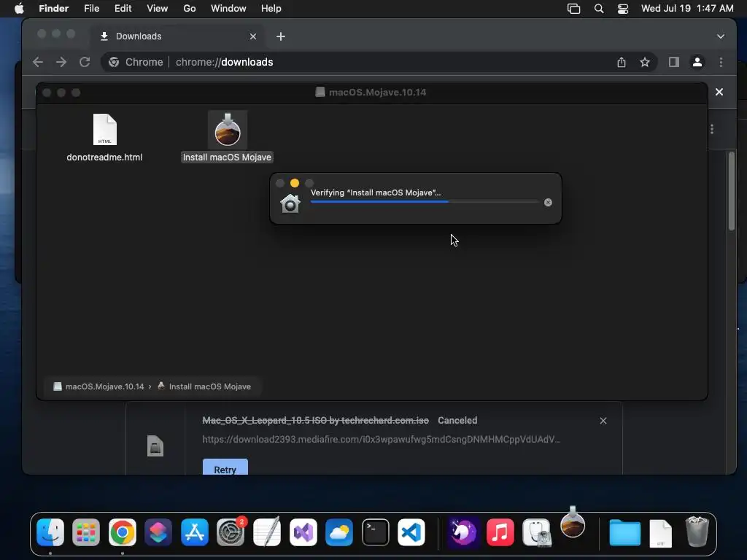Screen dimensions: 747x560
Task: Open Visual Studio Code from the Dock
Action: 411,532
